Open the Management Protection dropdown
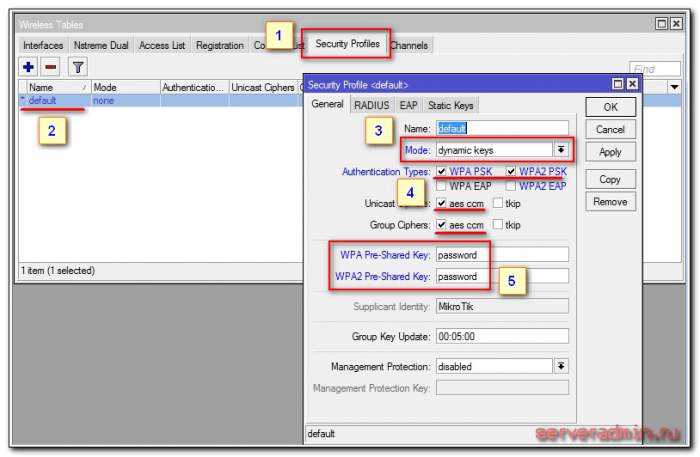Viewport: 700px width, 457px height. click(x=562, y=366)
